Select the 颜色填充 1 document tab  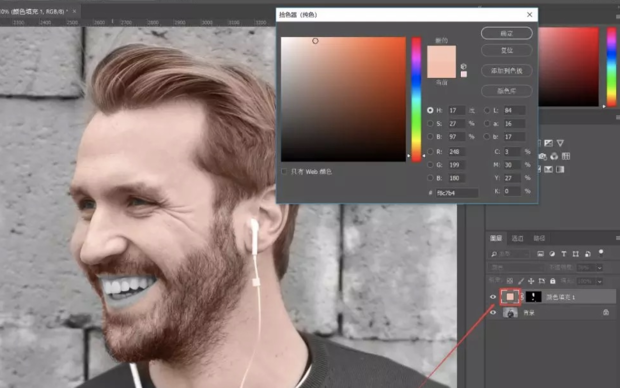[x=34, y=11]
